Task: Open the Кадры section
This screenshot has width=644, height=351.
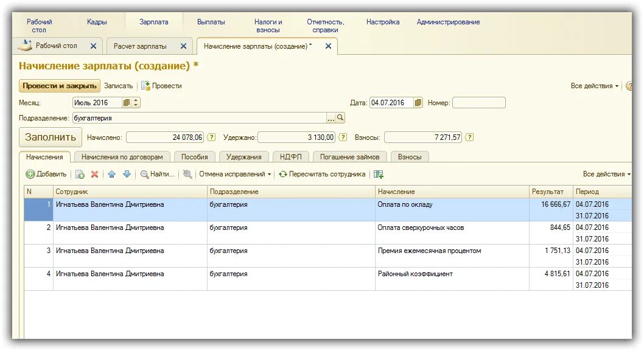Action: [x=97, y=22]
